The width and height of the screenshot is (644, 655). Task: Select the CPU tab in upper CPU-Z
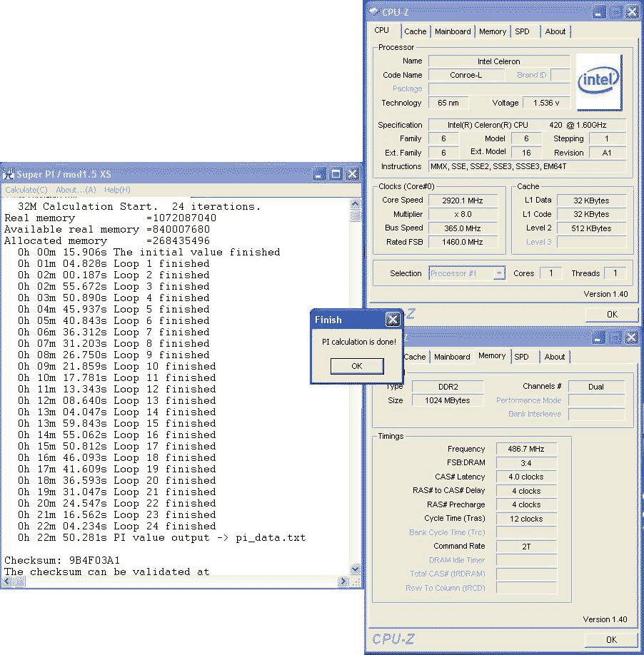pyautogui.click(x=381, y=31)
